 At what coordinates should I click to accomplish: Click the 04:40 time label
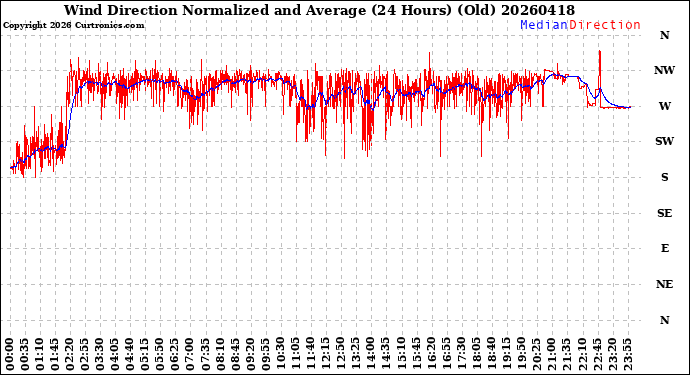point(130,354)
